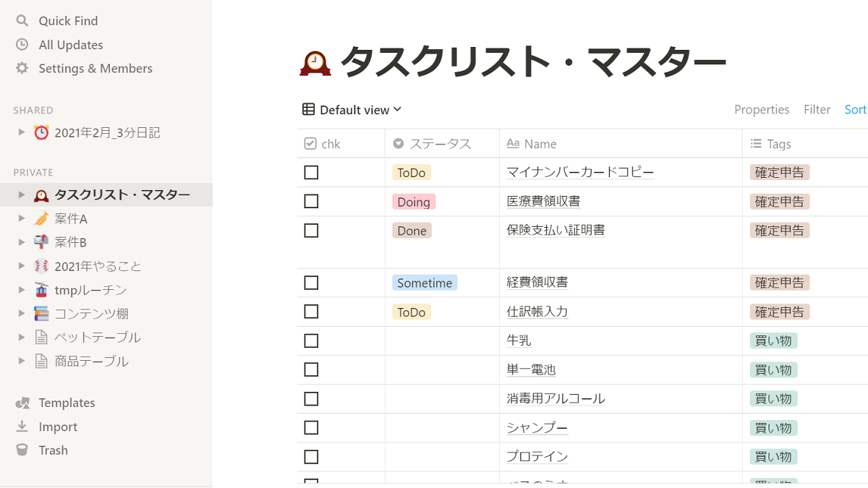Click the Sort option

point(855,109)
